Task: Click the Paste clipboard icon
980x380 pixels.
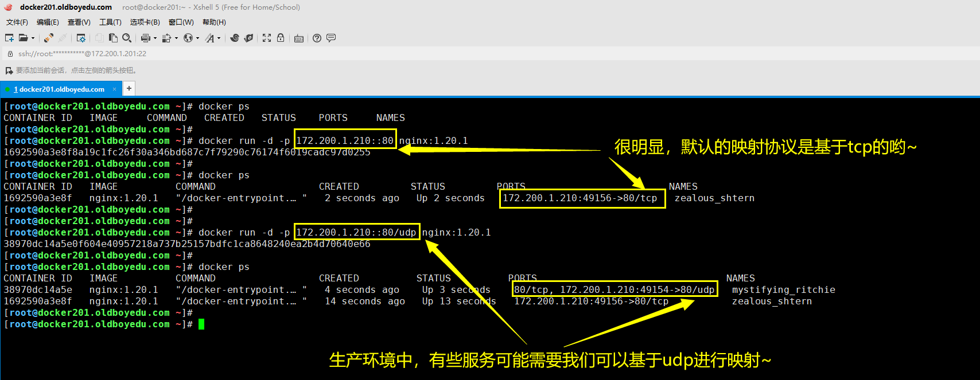Action: 113,38
